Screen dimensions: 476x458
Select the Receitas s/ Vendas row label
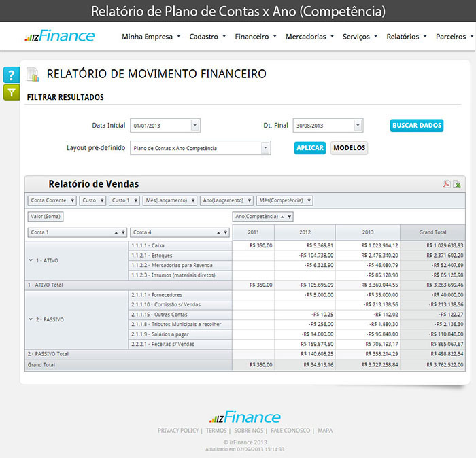tap(180, 345)
